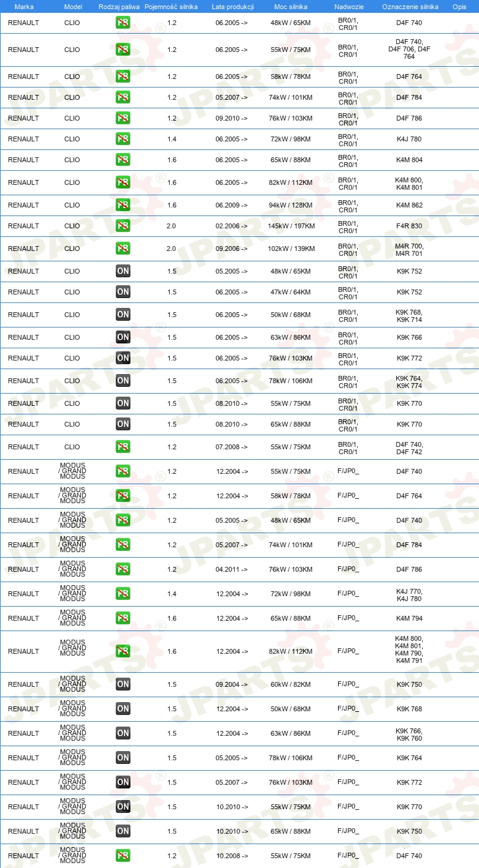Click PB icon in Modus K4J 770, K4J 780 row
The image size is (479, 868).
(123, 594)
